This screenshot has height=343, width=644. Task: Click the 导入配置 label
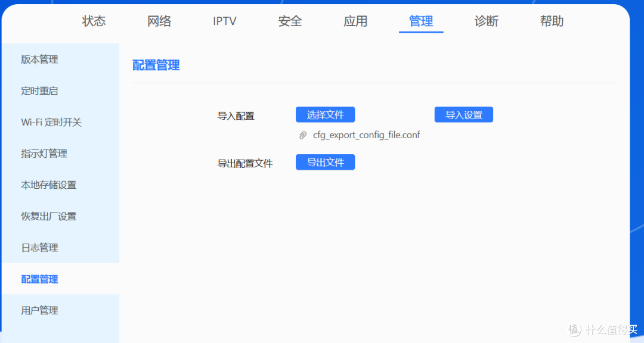236,116
